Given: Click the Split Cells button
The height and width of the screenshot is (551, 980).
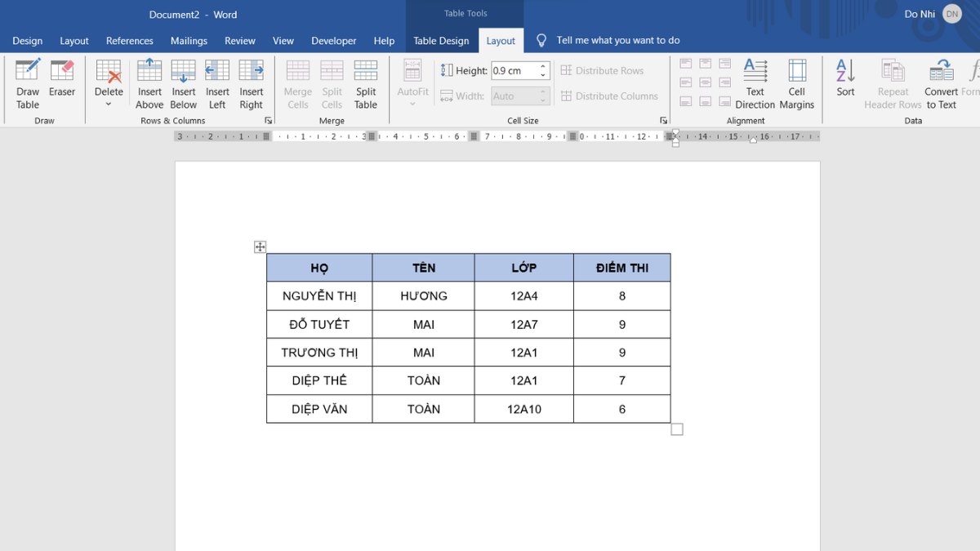Looking at the screenshot, I should [x=332, y=84].
